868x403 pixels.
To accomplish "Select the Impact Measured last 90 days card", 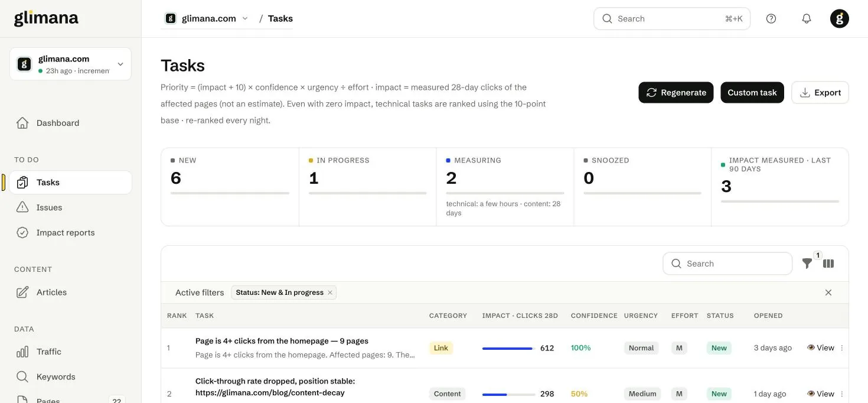I will [x=780, y=187].
